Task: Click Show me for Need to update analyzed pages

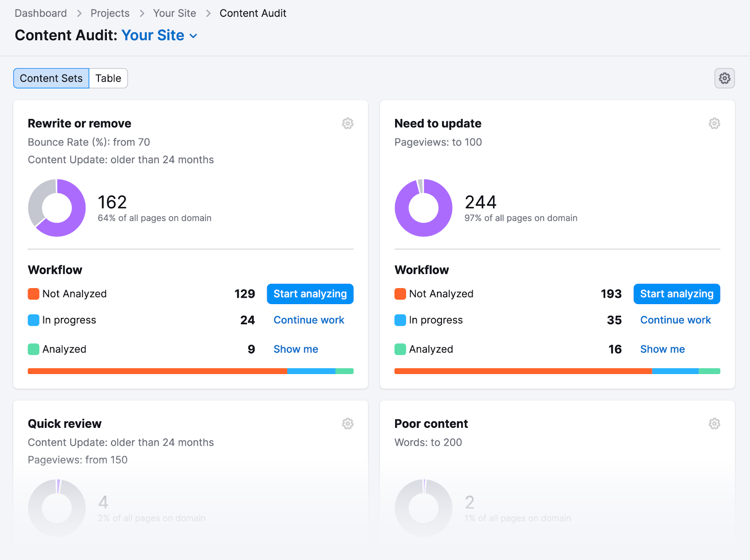Action: (x=662, y=349)
